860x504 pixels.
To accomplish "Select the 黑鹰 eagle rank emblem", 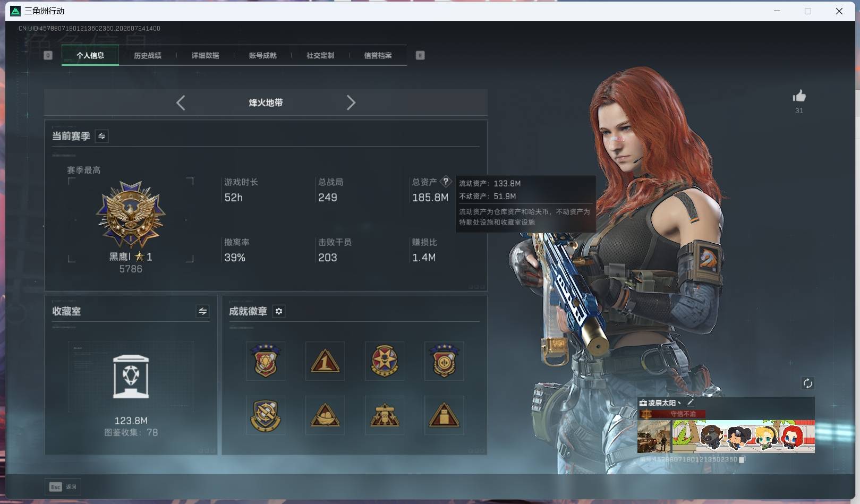I will pos(131,215).
